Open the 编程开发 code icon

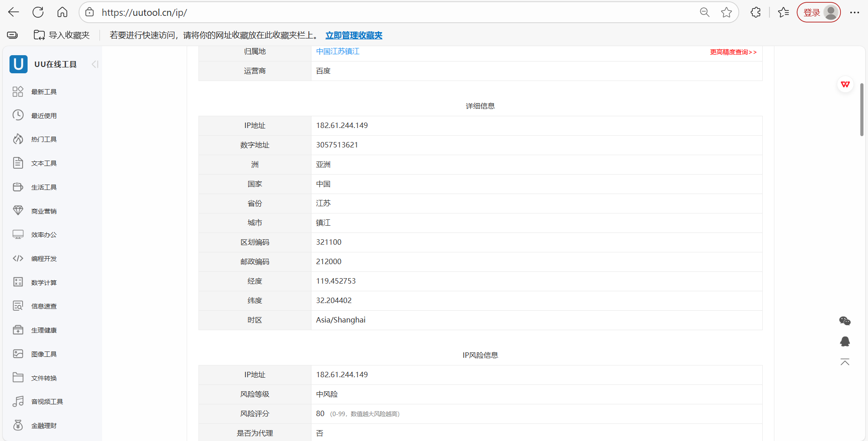pos(18,258)
